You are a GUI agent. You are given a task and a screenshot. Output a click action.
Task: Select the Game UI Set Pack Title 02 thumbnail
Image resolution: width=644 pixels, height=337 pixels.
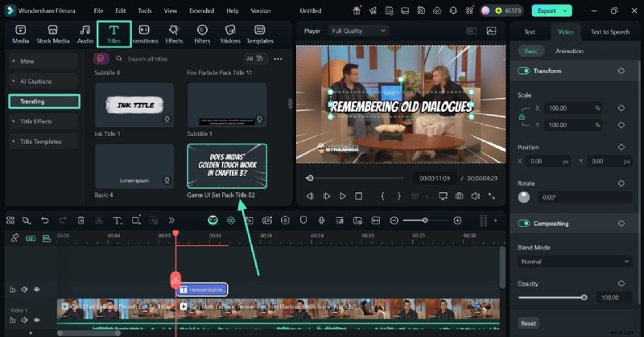tap(226, 166)
